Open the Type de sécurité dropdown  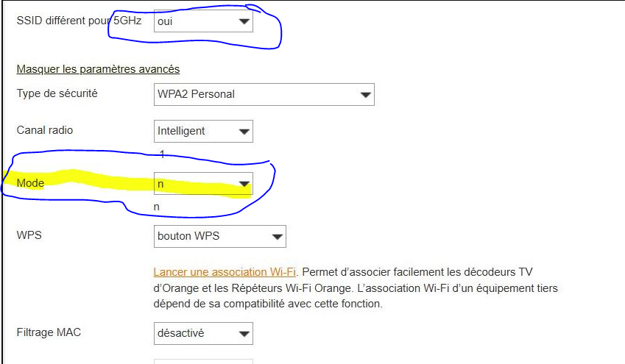point(264,94)
